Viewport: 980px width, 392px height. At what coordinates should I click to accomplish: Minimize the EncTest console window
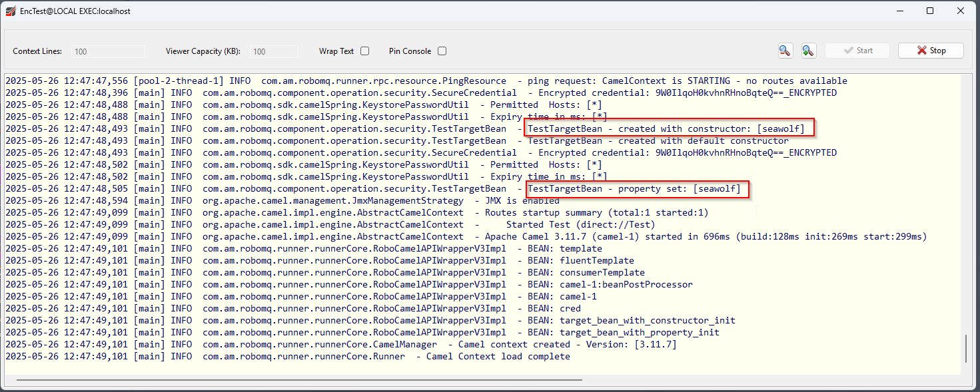pos(900,11)
